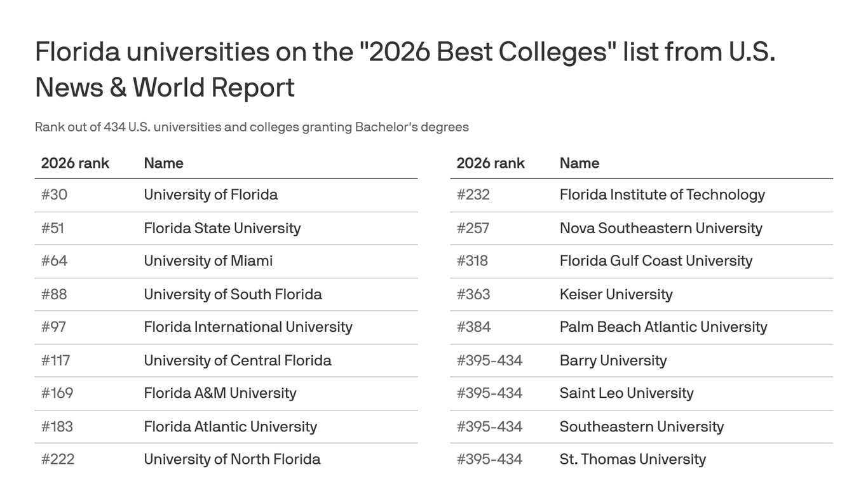This screenshot has height=488, width=868.
Task: Click Nova Southeastern University name
Action: click(661, 228)
